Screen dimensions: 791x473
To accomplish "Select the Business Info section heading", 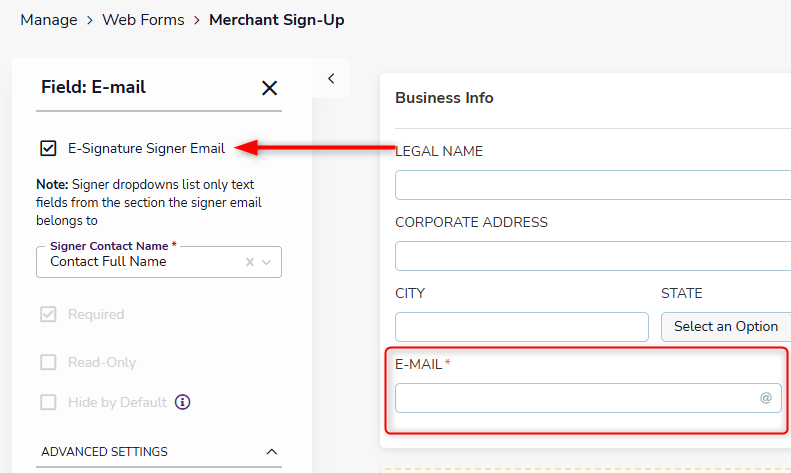I will 444,98.
